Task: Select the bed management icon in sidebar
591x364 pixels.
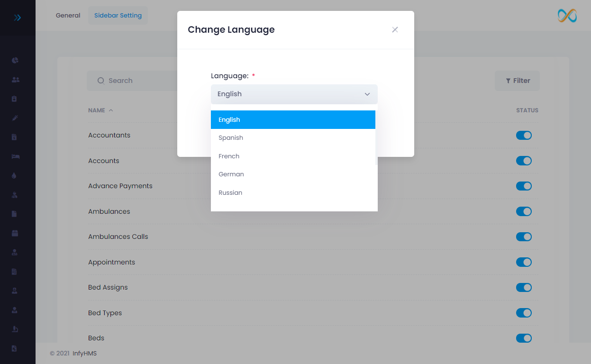Action: point(14,156)
